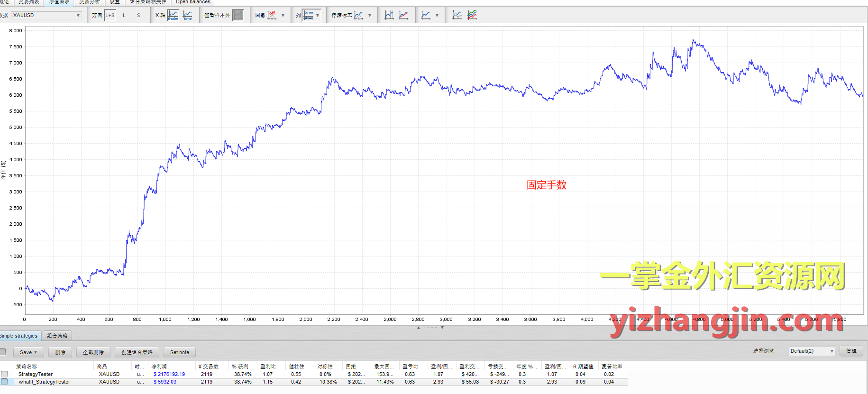Click the 1.15 profit factor cell
The image size is (868, 394).
pos(268,382)
